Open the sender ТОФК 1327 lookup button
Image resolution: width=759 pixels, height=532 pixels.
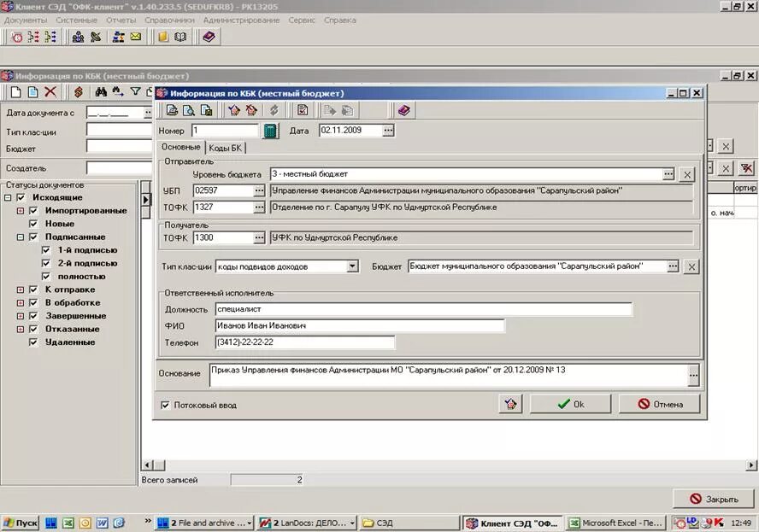[260, 207]
